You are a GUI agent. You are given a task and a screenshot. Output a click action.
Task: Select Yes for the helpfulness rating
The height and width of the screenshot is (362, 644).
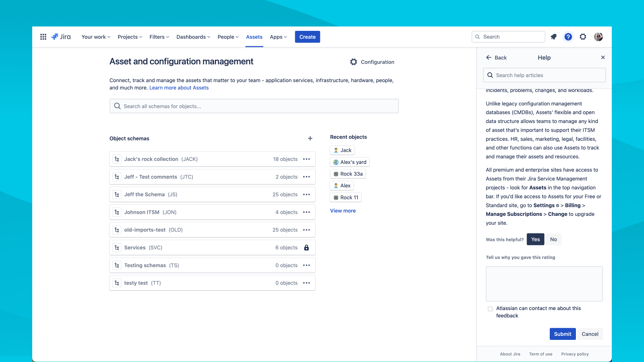click(535, 239)
